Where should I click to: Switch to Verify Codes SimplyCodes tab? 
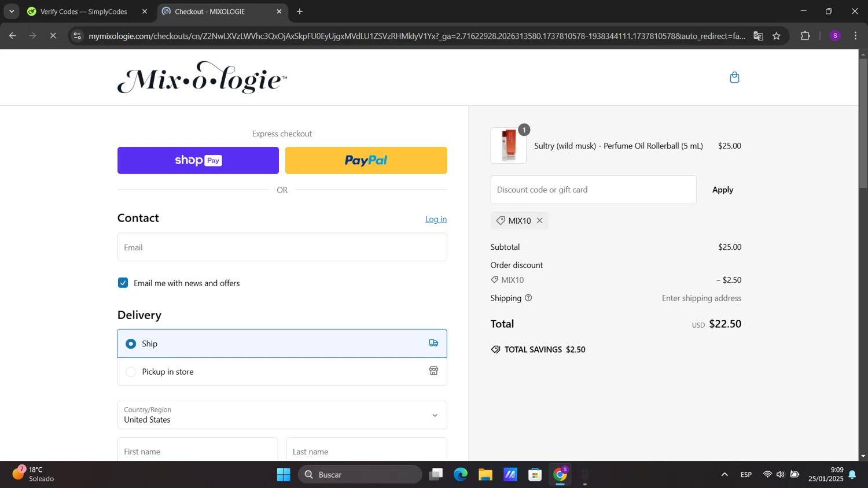tap(83, 12)
